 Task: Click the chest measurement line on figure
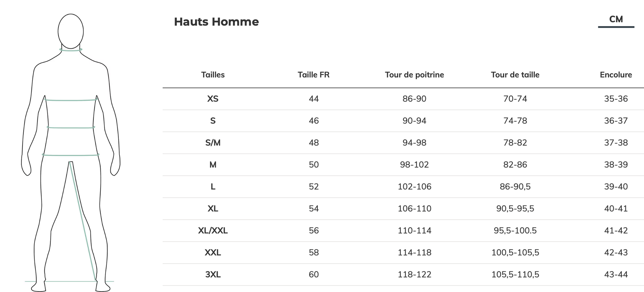(x=71, y=100)
